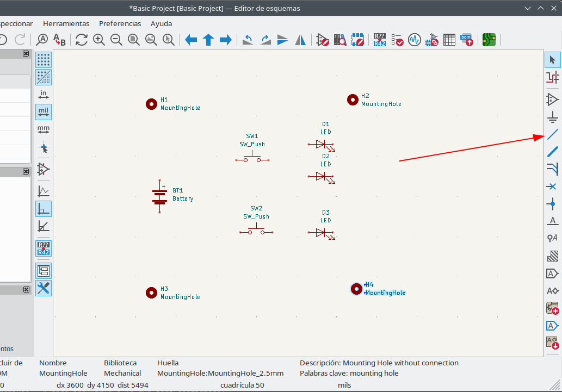Screen dimensions: 562x392
Task: Select the Add Wire tool
Action: click(553, 134)
